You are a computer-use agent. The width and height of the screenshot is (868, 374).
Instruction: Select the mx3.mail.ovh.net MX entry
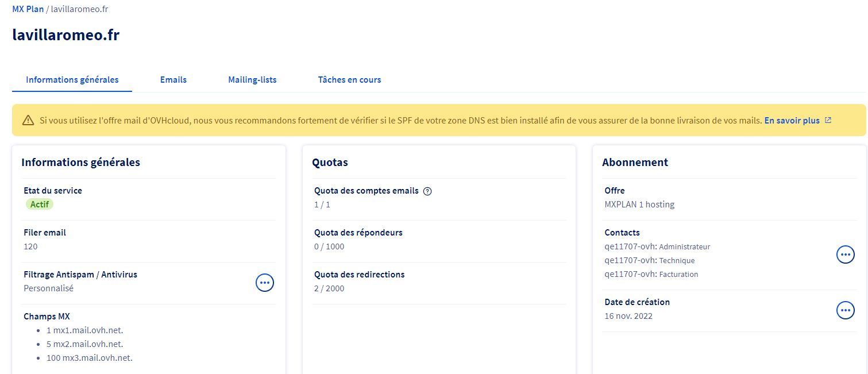tap(89, 358)
